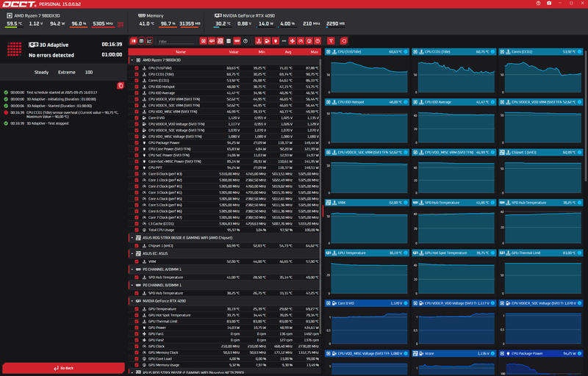This screenshot has width=588, height=376.
Task: Uncheck the CPU IOD Hotspot row checkbox
Action: [137, 87]
